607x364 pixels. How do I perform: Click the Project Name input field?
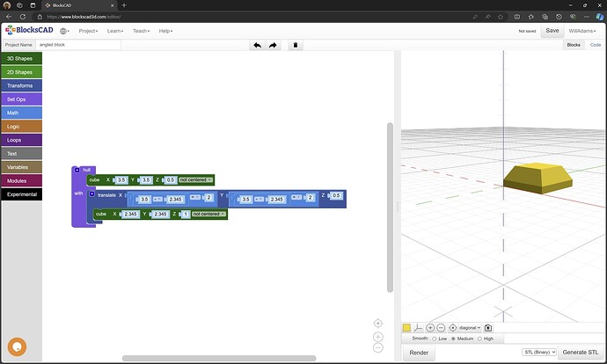tap(78, 45)
